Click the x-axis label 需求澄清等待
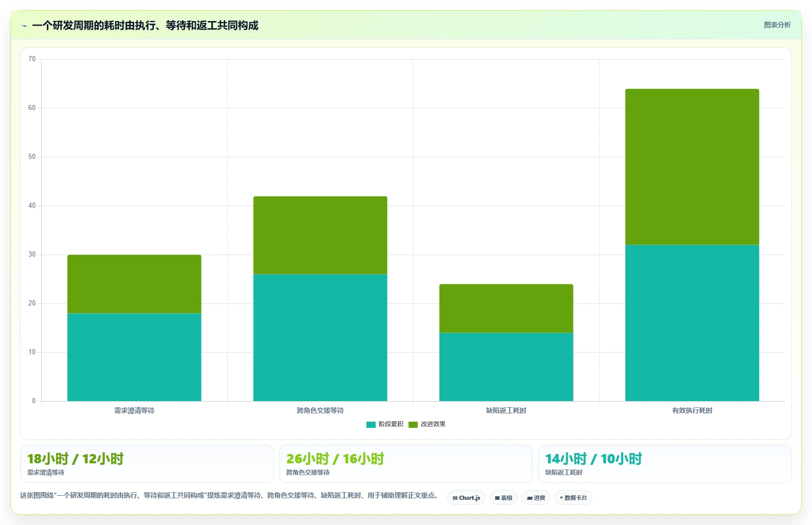812x525 pixels. coord(134,410)
